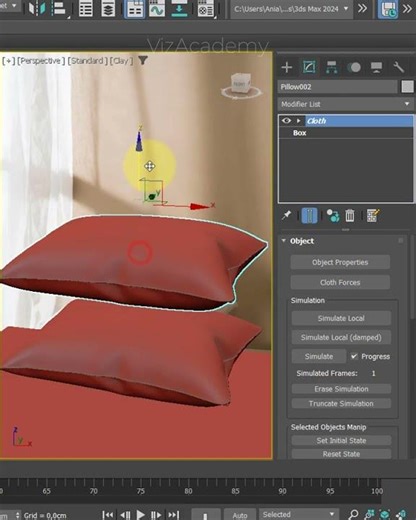Click Cloth Forces button
416x520 pixels.
340,282
